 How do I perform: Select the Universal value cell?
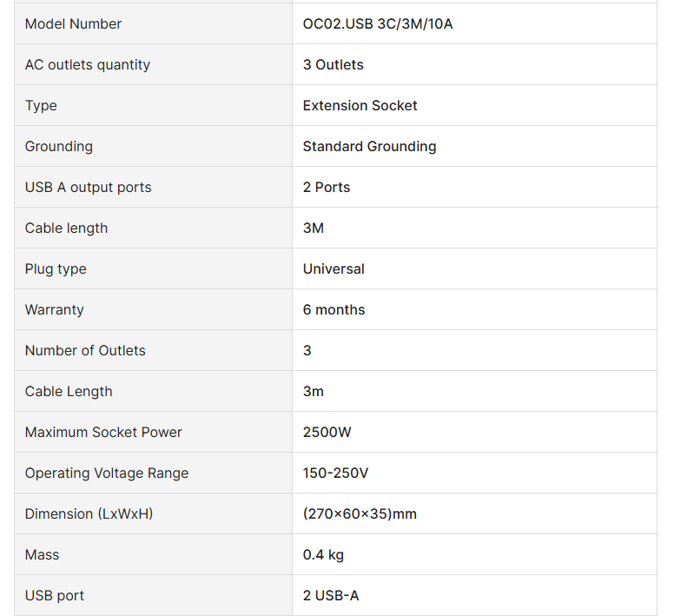[334, 268]
